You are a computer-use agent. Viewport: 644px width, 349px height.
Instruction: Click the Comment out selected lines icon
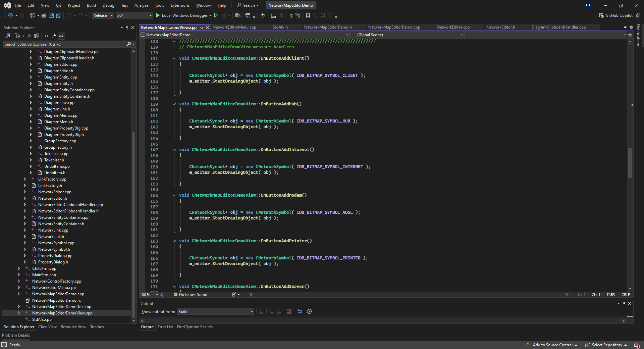[x=290, y=15]
